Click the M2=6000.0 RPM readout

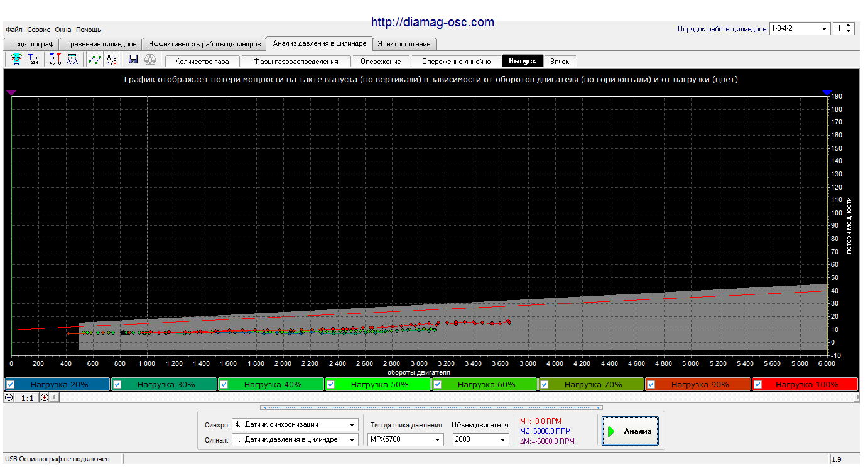pyautogui.click(x=545, y=431)
